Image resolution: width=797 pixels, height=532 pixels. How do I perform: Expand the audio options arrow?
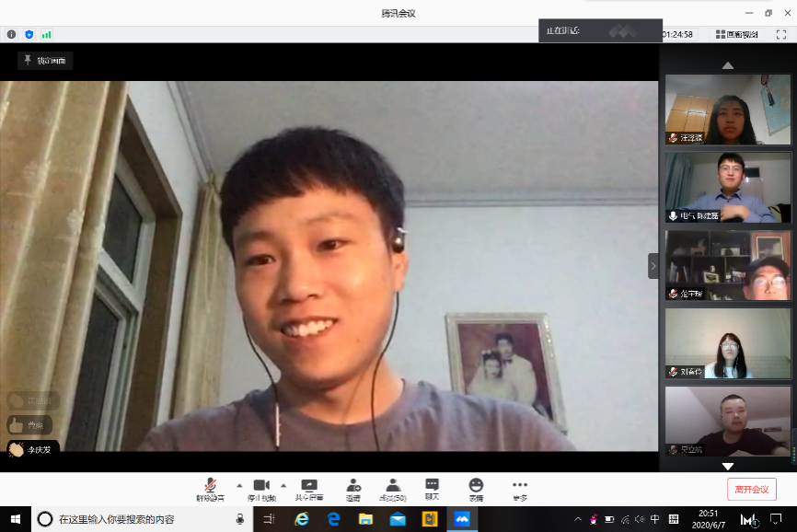pyautogui.click(x=239, y=485)
